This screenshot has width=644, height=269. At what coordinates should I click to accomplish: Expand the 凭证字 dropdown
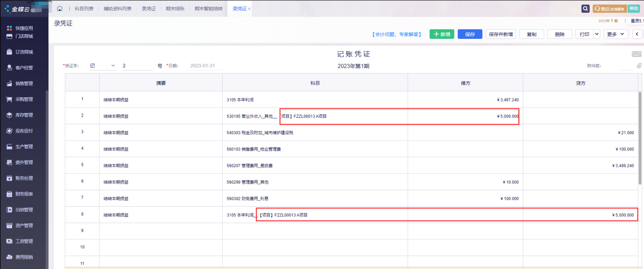pos(113,66)
